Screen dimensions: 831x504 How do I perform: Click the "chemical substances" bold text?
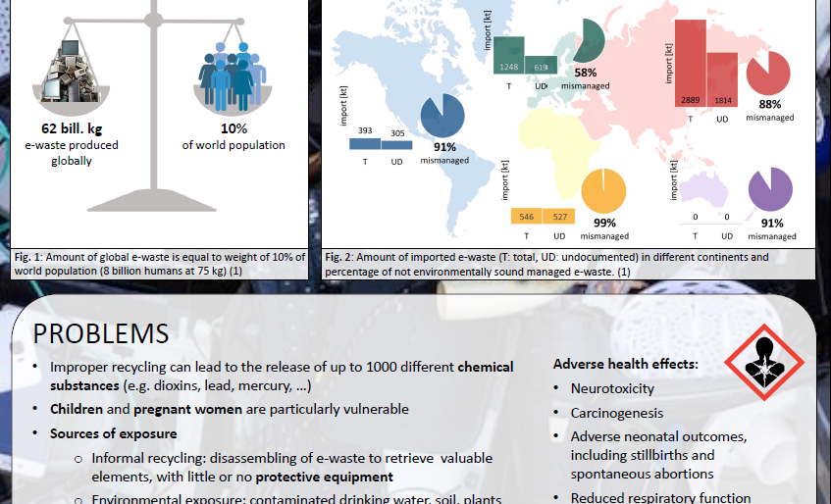[x=282, y=376]
